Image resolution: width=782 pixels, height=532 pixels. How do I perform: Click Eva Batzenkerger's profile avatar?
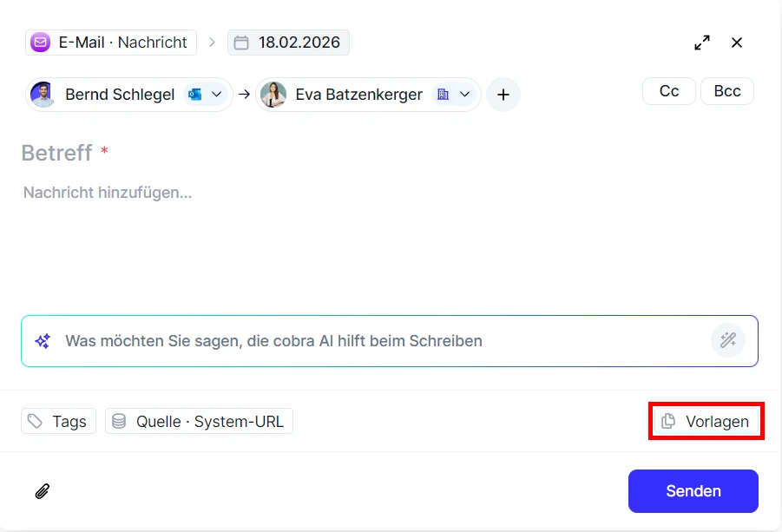(273, 95)
